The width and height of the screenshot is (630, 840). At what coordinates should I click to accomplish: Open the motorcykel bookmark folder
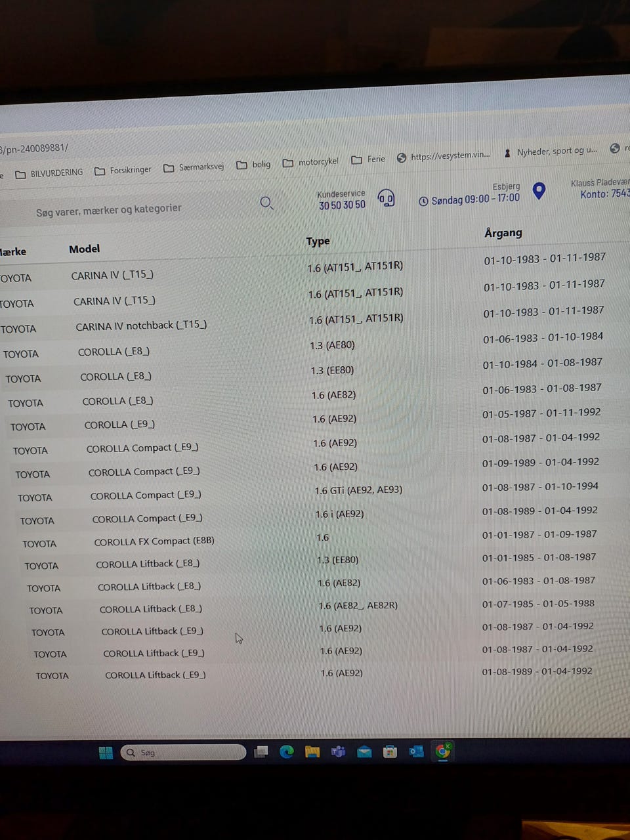pos(310,162)
